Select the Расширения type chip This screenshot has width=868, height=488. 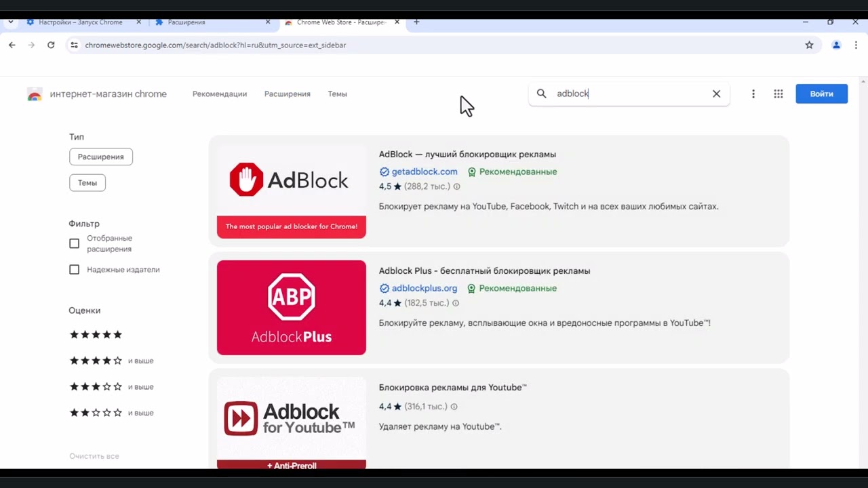[x=101, y=157]
